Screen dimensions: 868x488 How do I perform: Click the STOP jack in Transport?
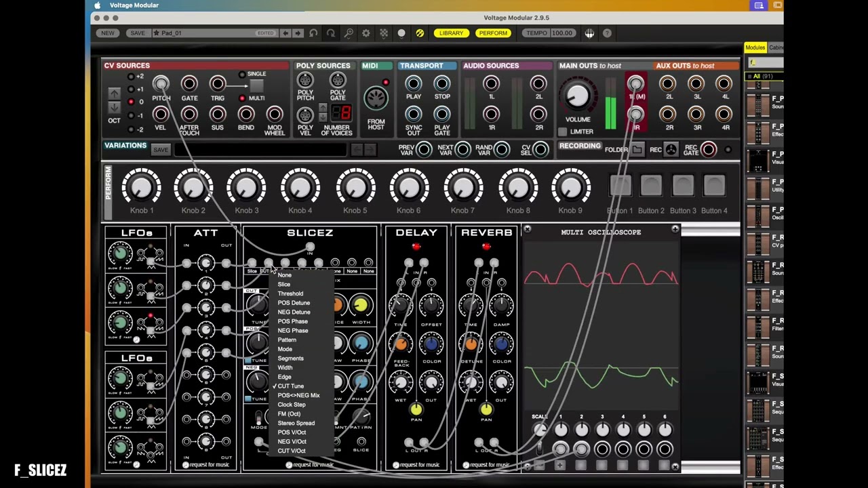(441, 84)
